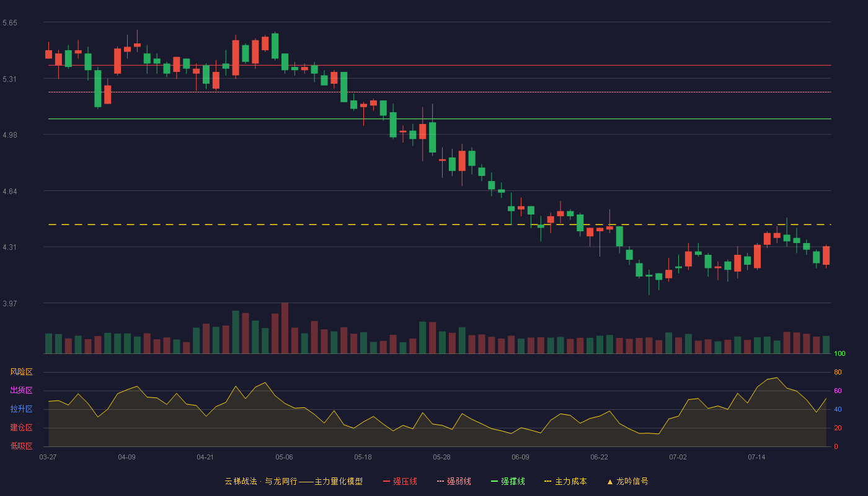This screenshot has height=496, width=868.
Task: Toggle the 强撑线 legend item
Action: [508, 481]
